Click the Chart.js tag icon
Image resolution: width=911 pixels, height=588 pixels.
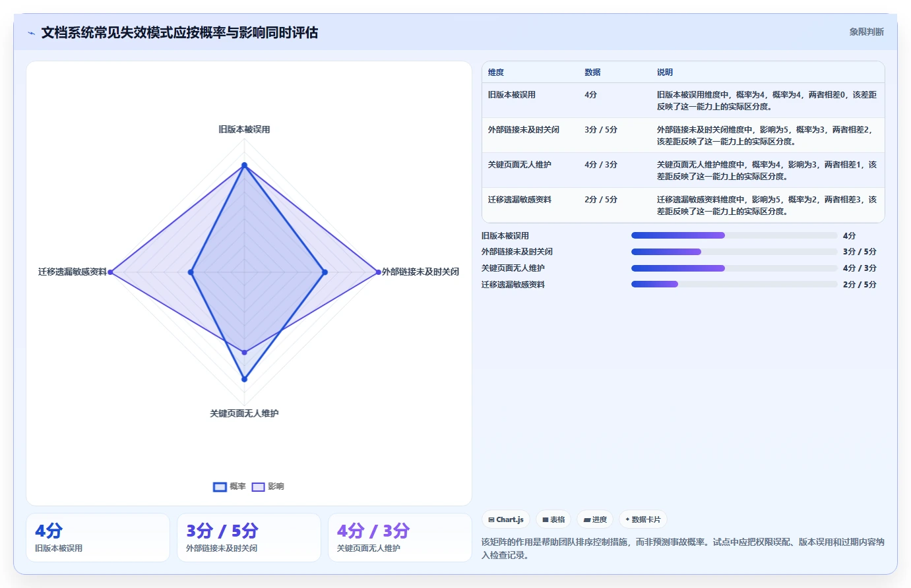point(491,519)
